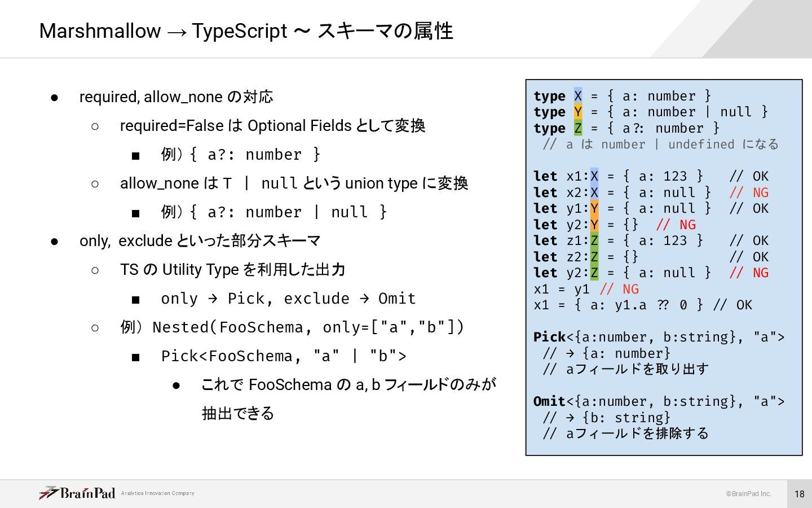
Task: Click 'required=False は Optional Fields として変換'
Action: (273, 125)
